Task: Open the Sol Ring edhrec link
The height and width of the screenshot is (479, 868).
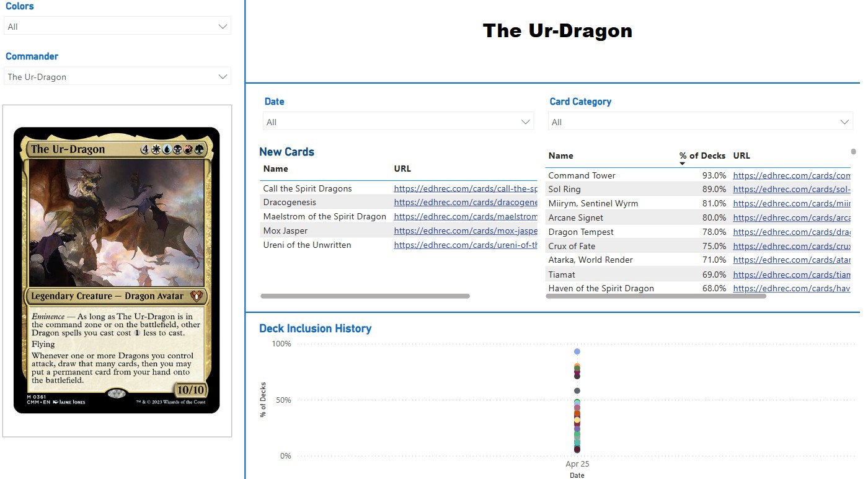Action: click(791, 189)
